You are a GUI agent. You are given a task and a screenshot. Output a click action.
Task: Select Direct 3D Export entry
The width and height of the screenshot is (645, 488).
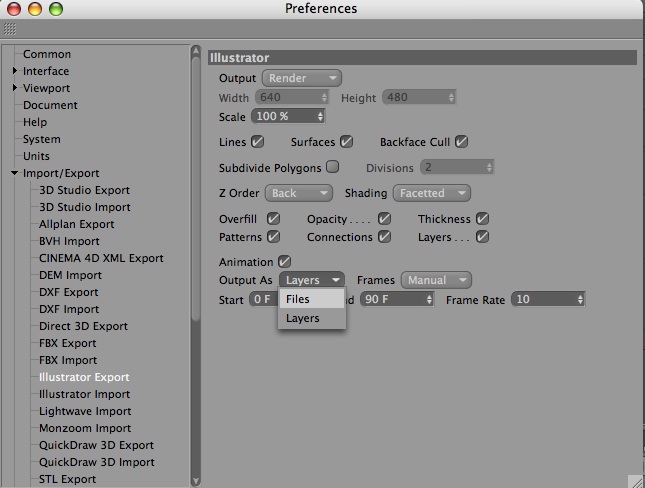pyautogui.click(x=84, y=326)
